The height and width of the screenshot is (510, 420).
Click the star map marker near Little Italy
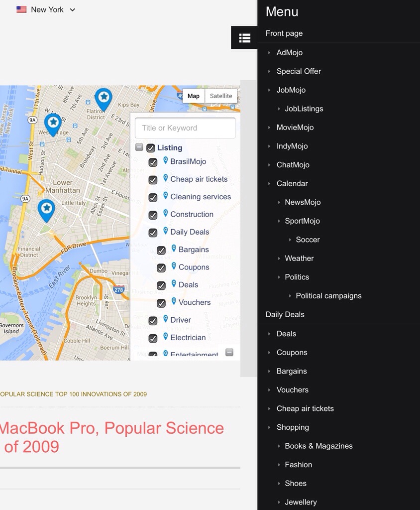46,210
